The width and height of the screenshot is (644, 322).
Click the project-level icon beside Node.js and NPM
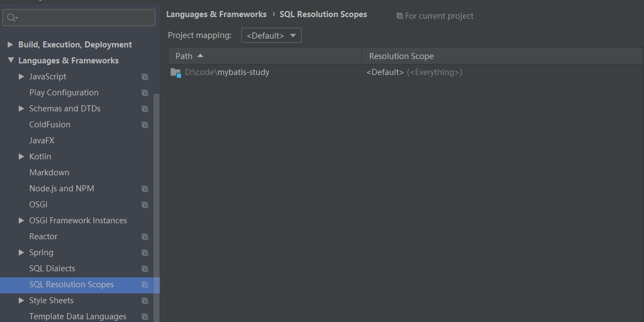pyautogui.click(x=145, y=189)
